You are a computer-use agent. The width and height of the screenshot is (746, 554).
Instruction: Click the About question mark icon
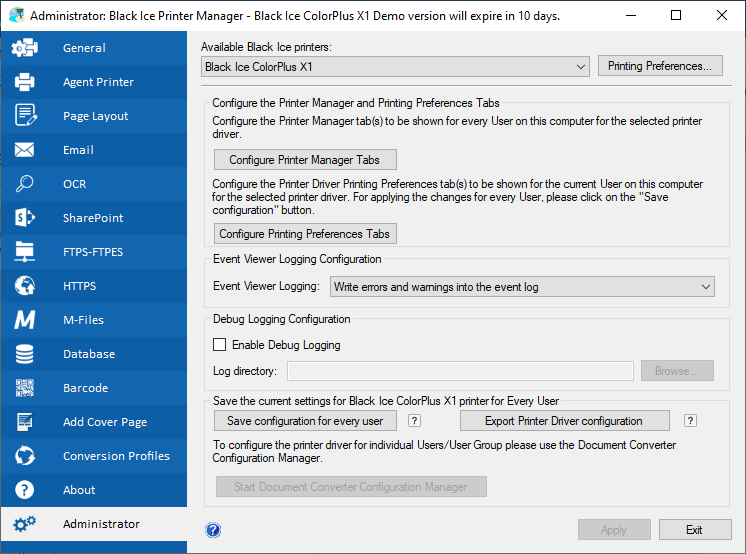25,490
